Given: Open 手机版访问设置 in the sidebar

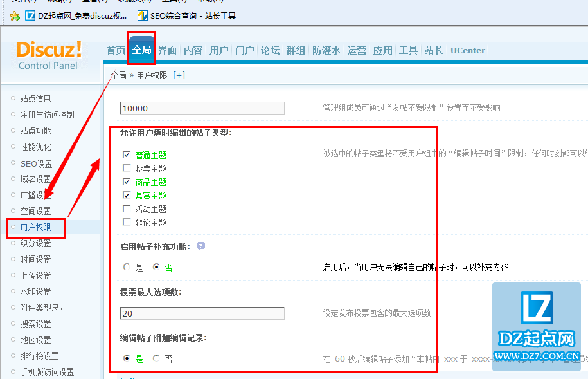Looking at the screenshot, I should point(48,372).
